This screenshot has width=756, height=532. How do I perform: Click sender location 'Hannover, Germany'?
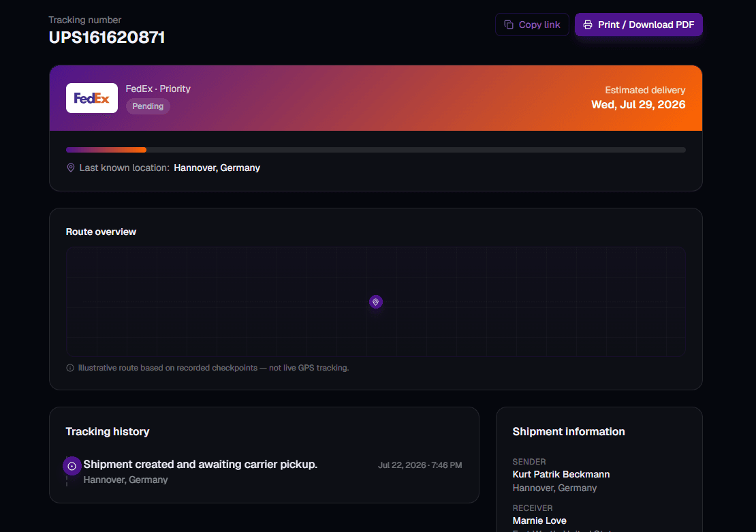[x=554, y=488]
